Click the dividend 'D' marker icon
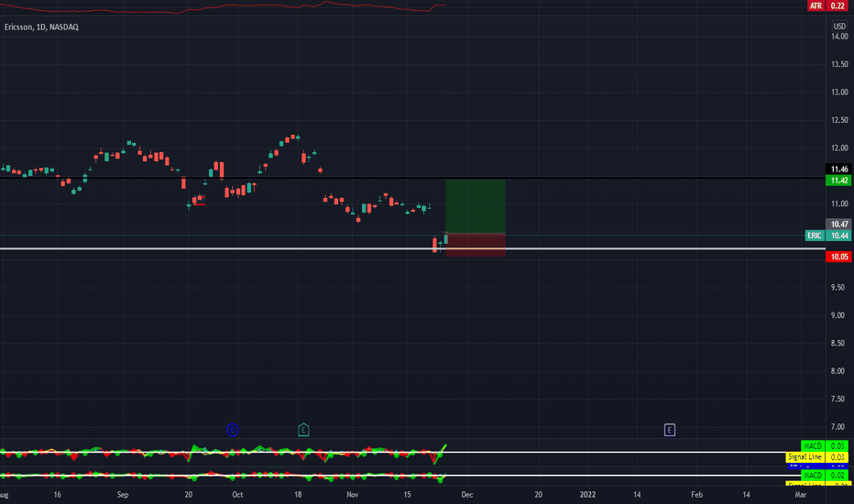 tap(232, 430)
